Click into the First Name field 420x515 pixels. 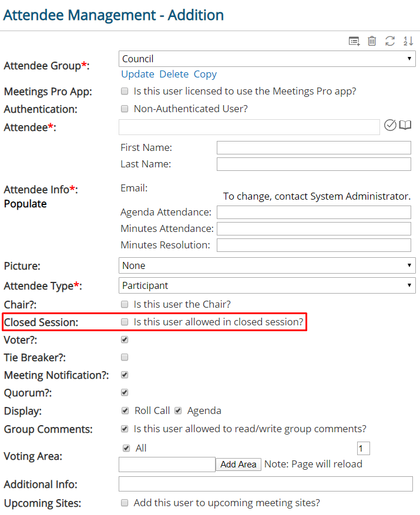pyautogui.click(x=314, y=148)
